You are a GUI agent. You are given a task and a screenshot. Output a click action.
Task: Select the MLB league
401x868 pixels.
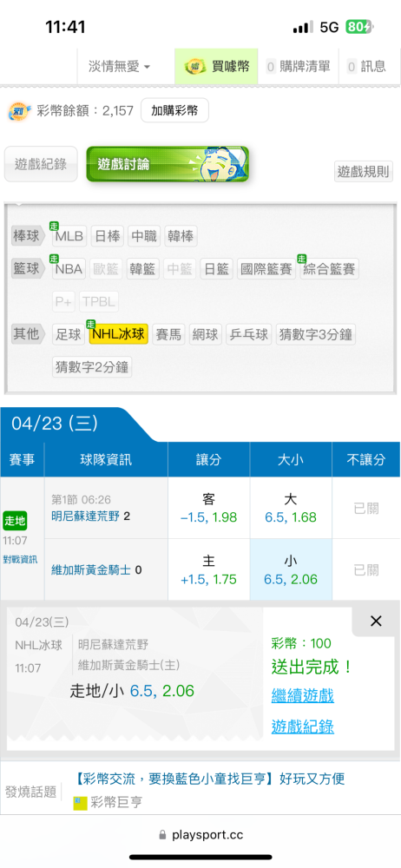69,236
